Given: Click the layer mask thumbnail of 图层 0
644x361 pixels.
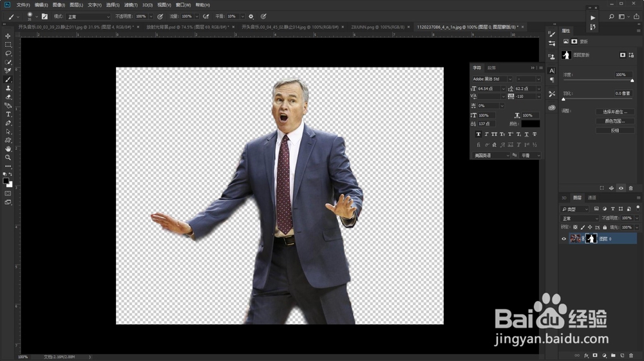Looking at the screenshot, I should 591,239.
